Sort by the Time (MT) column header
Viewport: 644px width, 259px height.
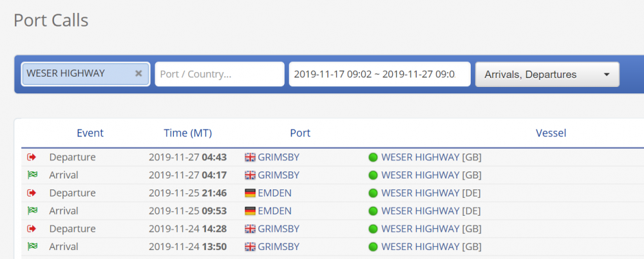(187, 133)
